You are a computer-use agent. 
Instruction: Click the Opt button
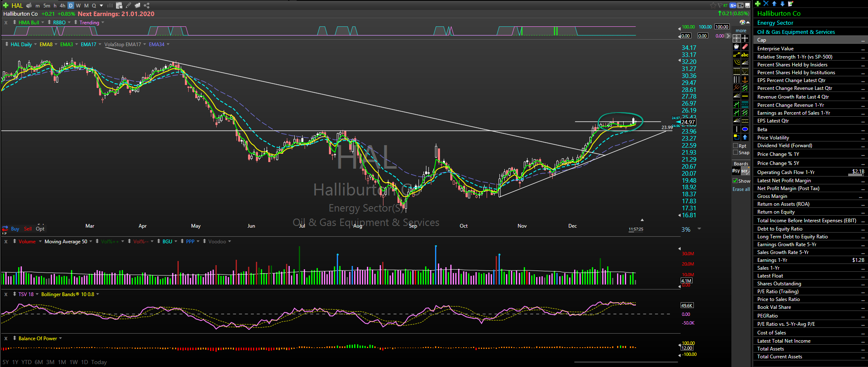[x=40, y=229]
